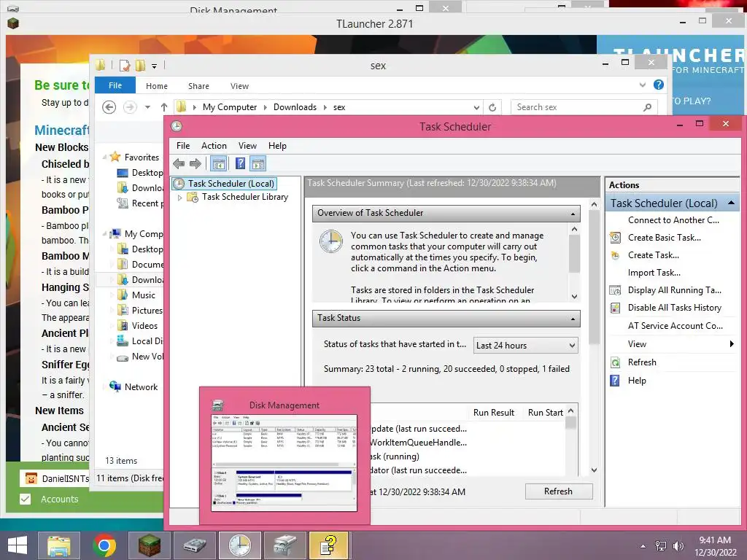
Task: Toggle the console tree icon in Task Scheduler toolbar
Action: pyautogui.click(x=219, y=164)
